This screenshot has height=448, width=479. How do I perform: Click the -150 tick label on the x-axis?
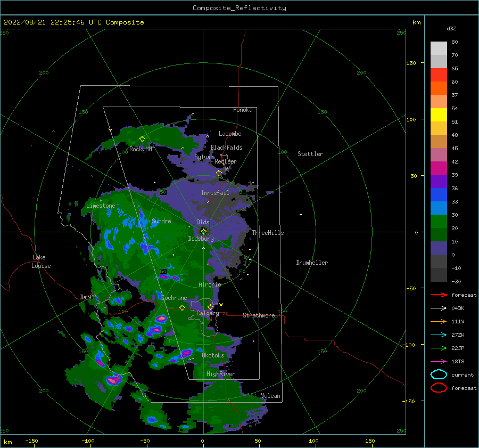coord(31,441)
